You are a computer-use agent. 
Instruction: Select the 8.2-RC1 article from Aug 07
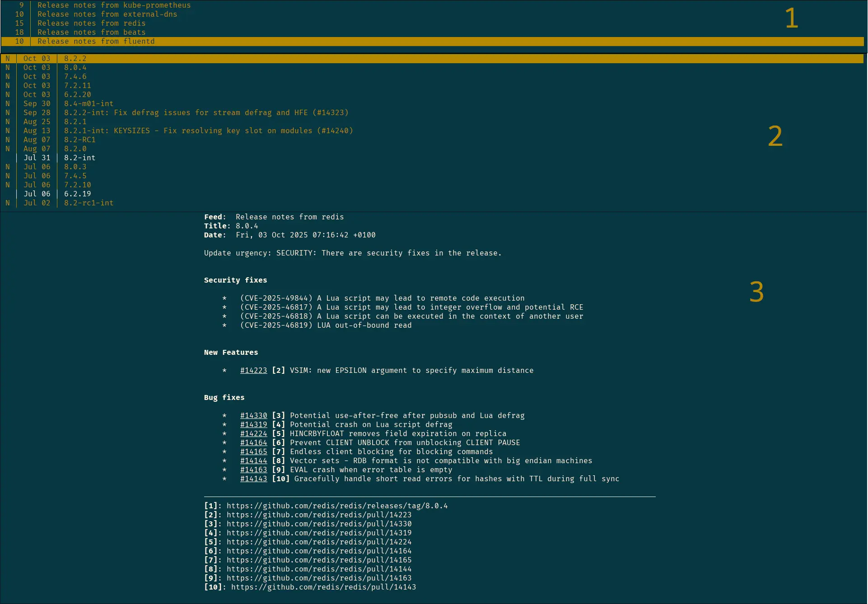click(x=79, y=139)
